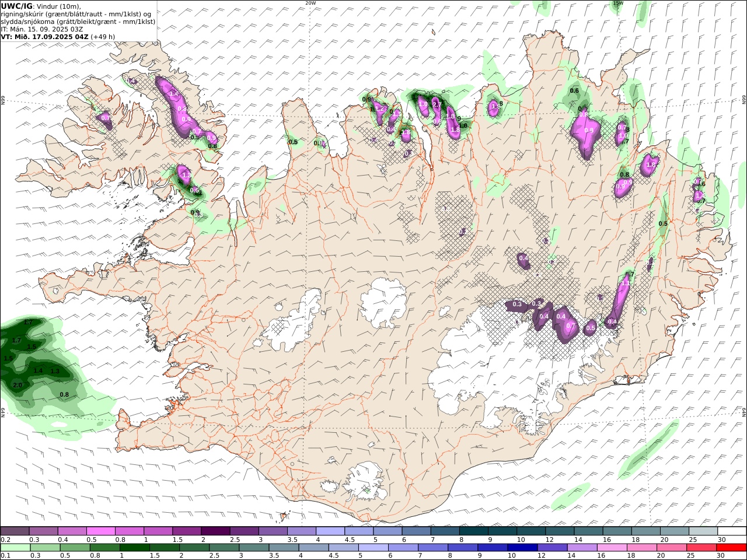
Task: Pick the 25 red rain legend swatch
Action: 700,547
